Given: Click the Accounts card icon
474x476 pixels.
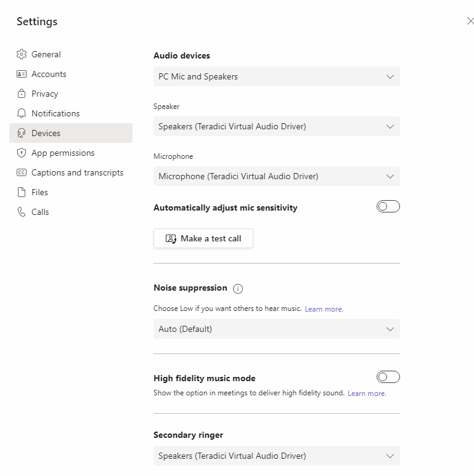Looking at the screenshot, I should [22, 74].
